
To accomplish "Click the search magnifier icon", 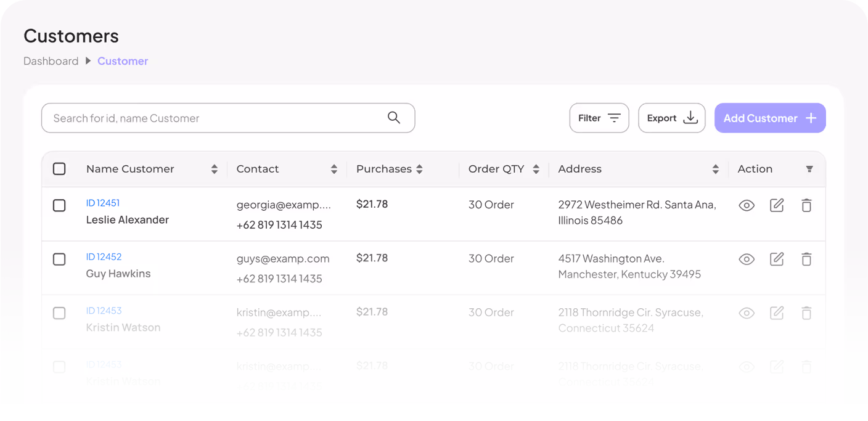I will (x=393, y=117).
